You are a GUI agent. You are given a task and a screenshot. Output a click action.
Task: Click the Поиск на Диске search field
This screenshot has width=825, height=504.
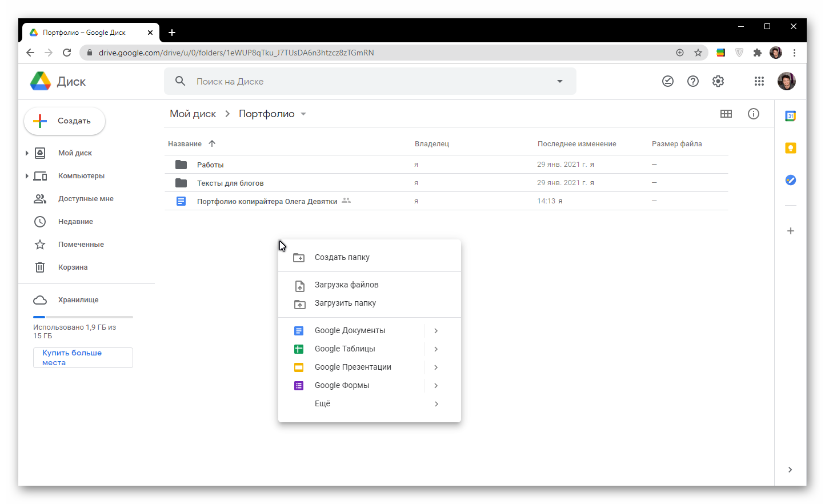click(x=366, y=81)
